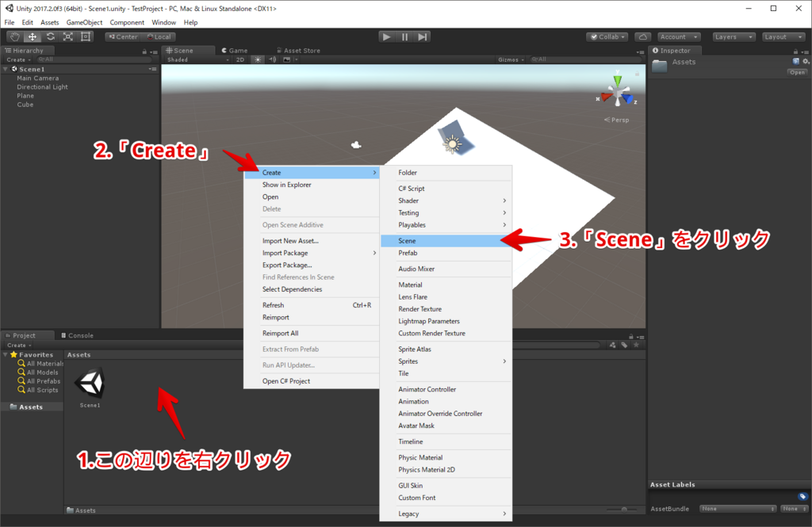Open Account dropdown

pyautogui.click(x=679, y=36)
